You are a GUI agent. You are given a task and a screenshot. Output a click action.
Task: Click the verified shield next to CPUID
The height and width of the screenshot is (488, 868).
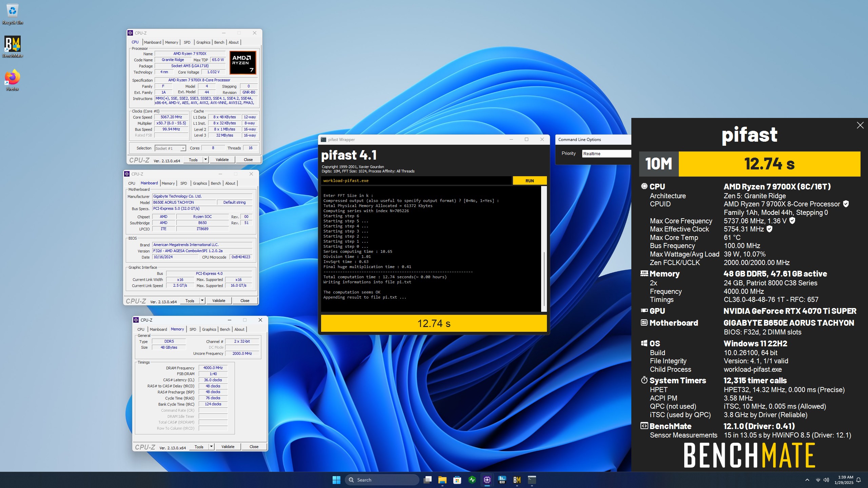[x=846, y=204]
